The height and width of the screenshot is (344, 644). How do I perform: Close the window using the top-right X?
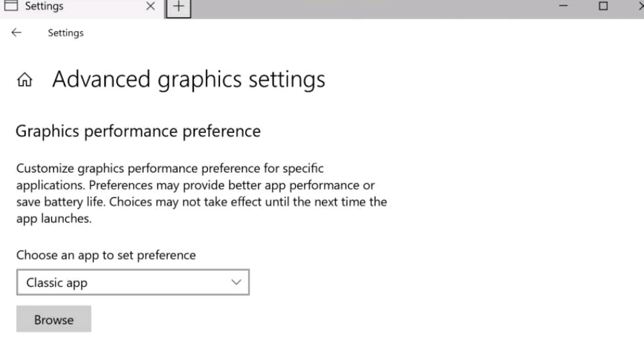640,6
